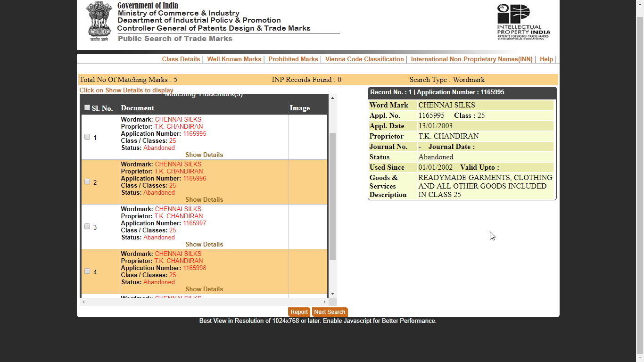Toggle the checkbox for result row 4
This screenshot has height=362, width=644.
(87, 271)
